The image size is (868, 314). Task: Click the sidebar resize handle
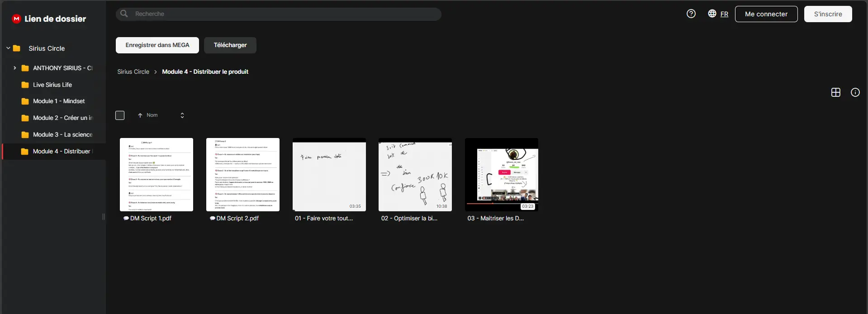104,217
